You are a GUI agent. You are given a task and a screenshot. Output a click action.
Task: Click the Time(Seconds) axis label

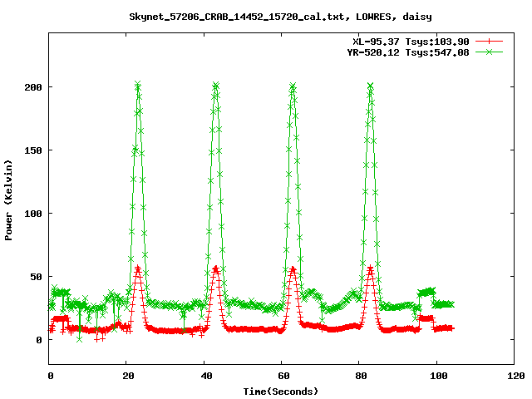(x=281, y=392)
